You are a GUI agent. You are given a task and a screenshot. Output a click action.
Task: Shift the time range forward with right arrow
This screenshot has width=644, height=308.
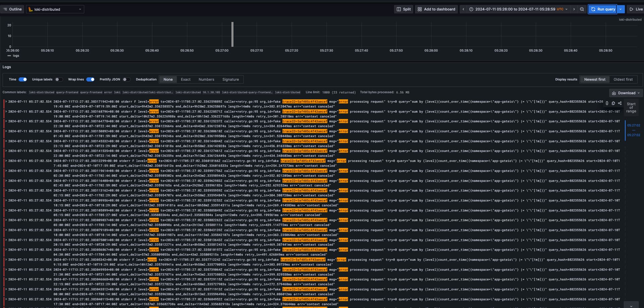(574, 9)
